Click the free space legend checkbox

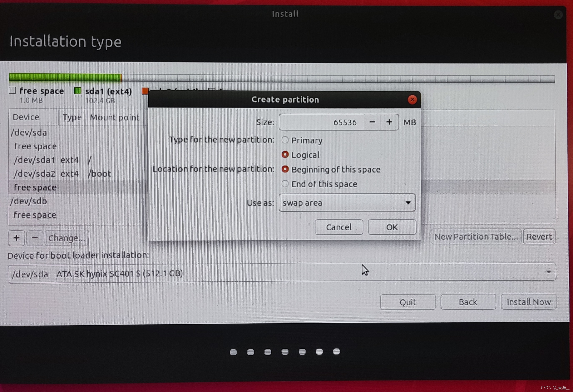[x=12, y=90]
